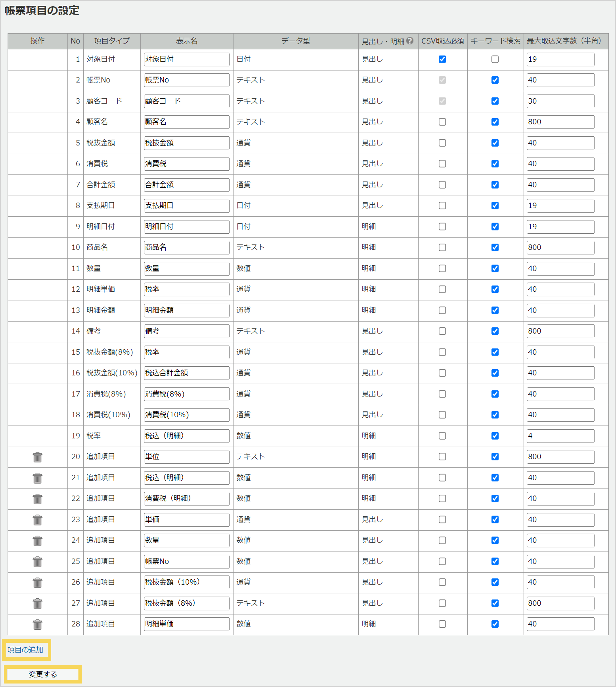The height and width of the screenshot is (687, 616).
Task: Uncheck CSV取込必須 for row 1 対象日付
Action: click(442, 59)
